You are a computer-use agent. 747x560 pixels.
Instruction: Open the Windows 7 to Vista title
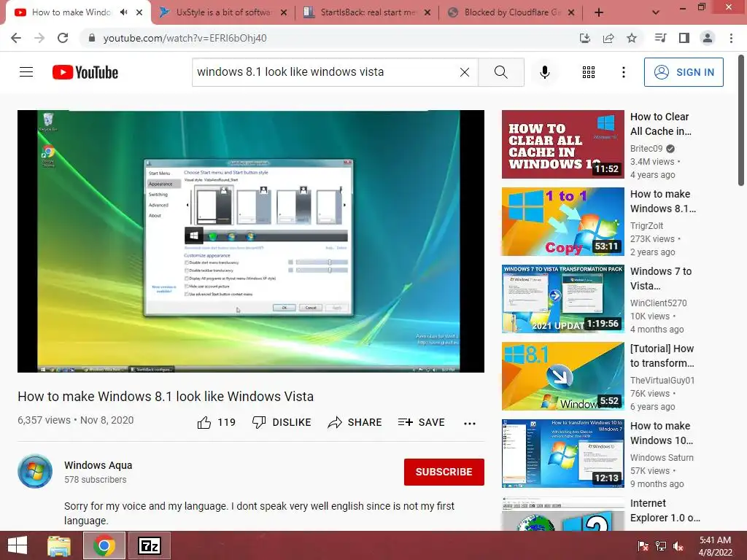[x=661, y=279]
